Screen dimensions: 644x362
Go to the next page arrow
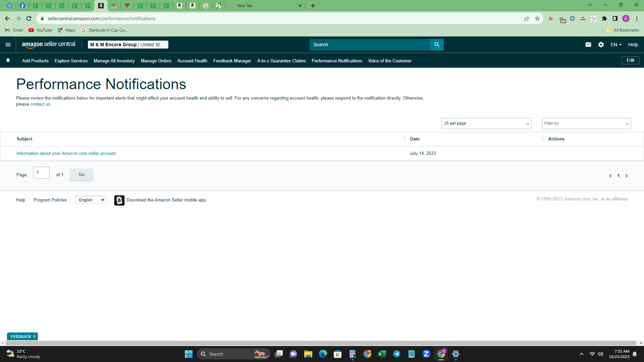pos(626,176)
